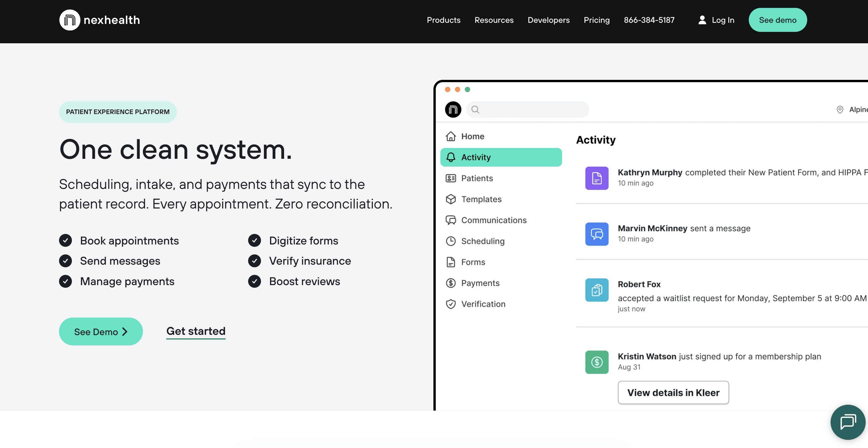The width and height of the screenshot is (868, 448).
Task: Click the Patient Experience Platform badge
Action: pos(117,112)
